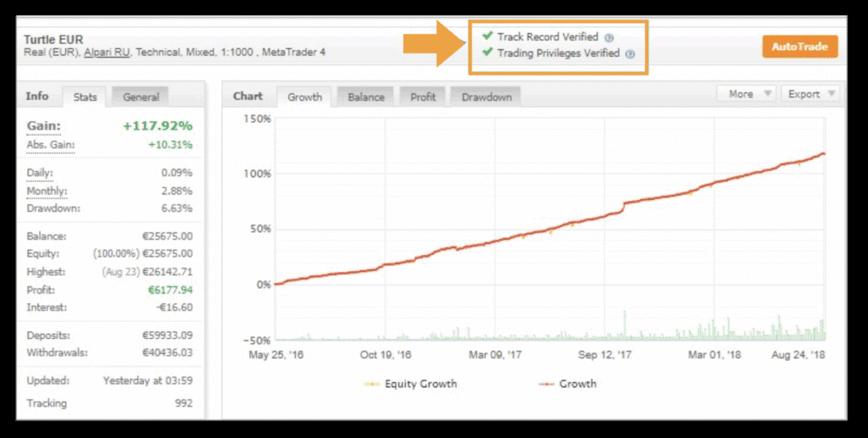This screenshot has width=868, height=438.
Task: Switch to the Balance chart tab
Action: tap(366, 97)
